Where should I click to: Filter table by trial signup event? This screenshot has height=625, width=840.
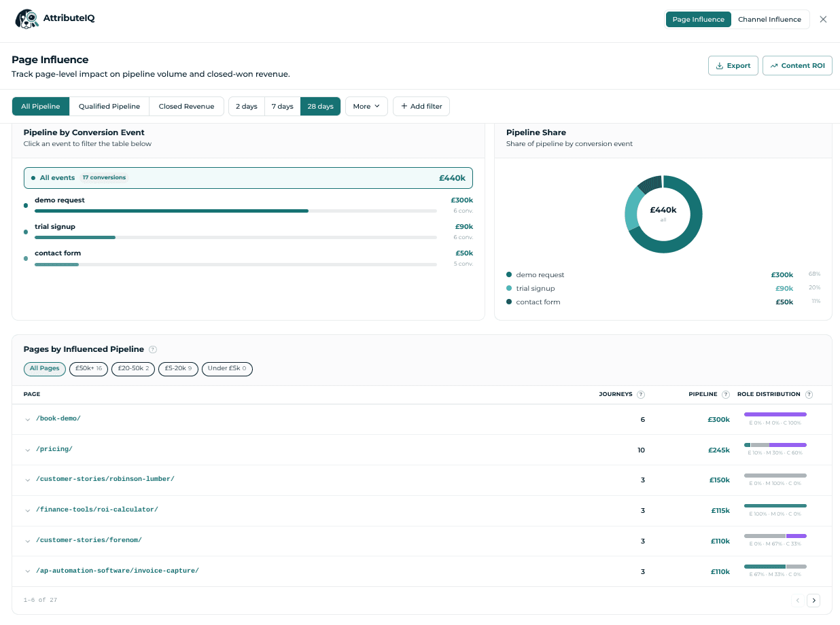click(x=248, y=232)
